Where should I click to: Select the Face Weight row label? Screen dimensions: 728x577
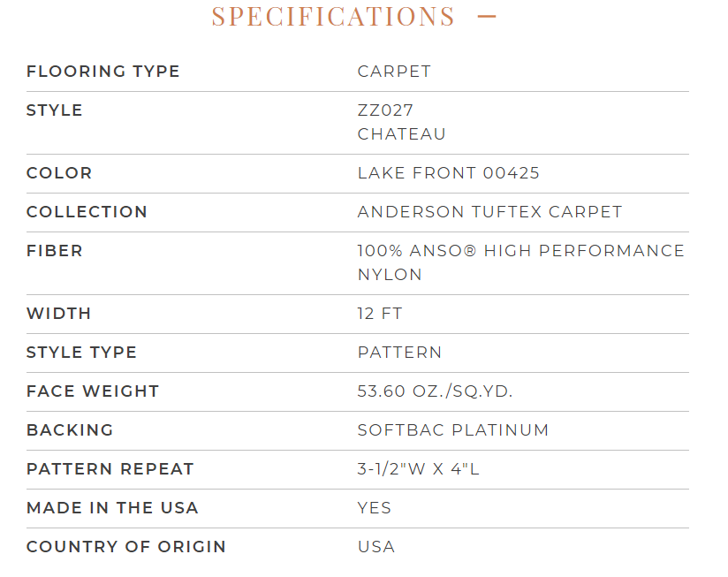click(93, 391)
